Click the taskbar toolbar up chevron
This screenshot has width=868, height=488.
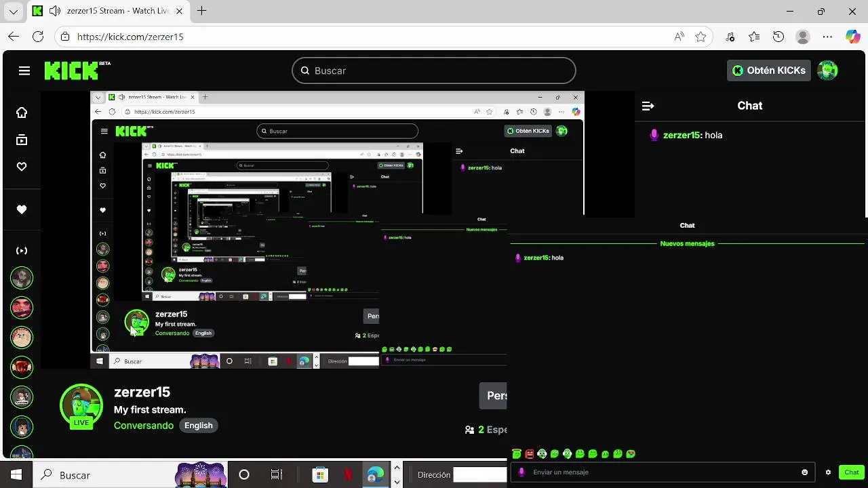397,468
